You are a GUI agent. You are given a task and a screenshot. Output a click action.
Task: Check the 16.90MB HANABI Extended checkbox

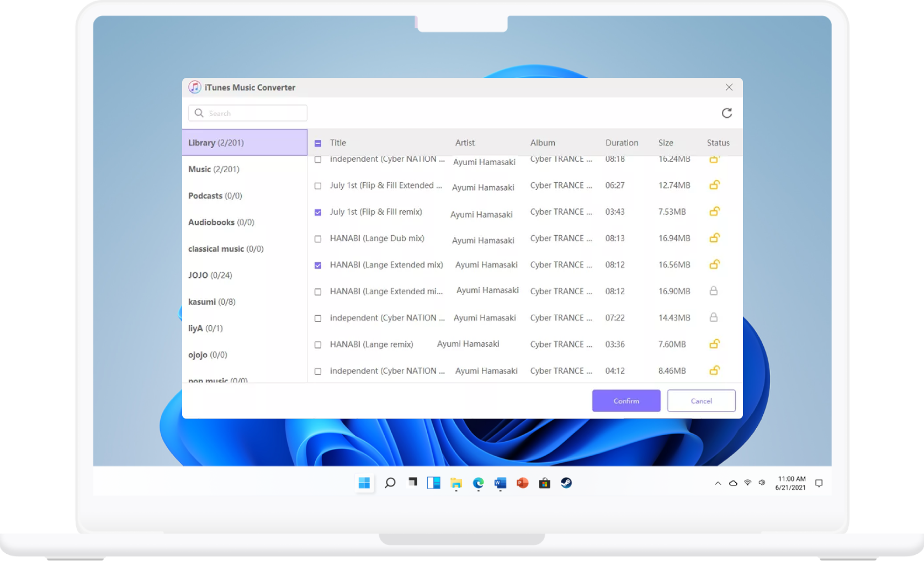318,292
